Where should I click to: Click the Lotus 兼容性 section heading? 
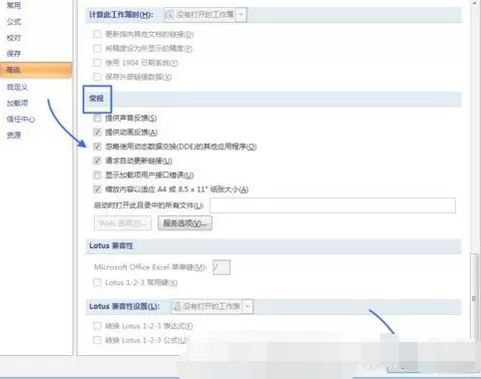coord(111,246)
